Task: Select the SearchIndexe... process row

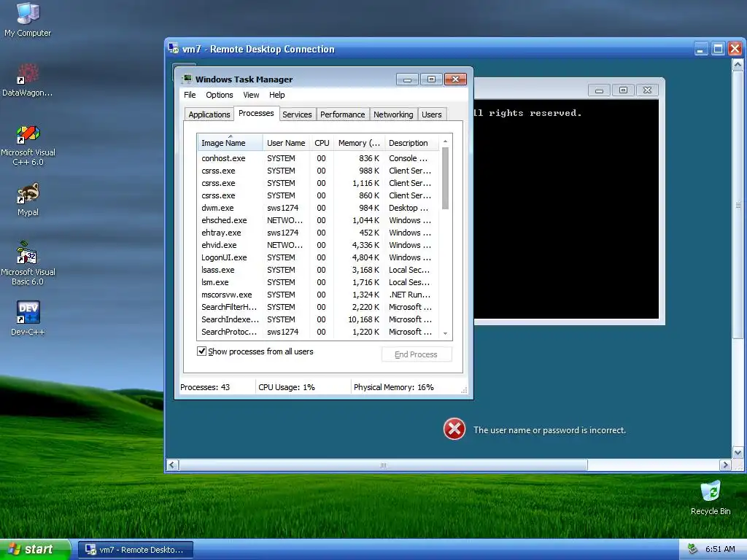Action: pos(318,319)
